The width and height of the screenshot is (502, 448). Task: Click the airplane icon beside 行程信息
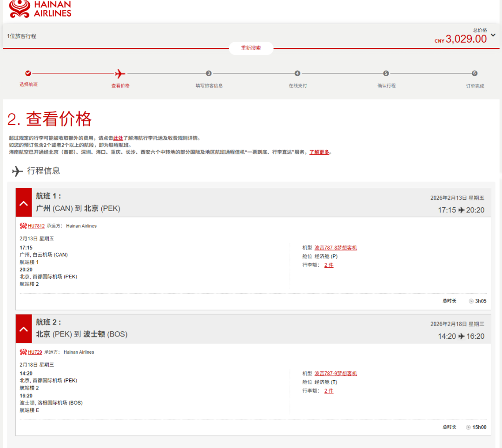(18, 171)
